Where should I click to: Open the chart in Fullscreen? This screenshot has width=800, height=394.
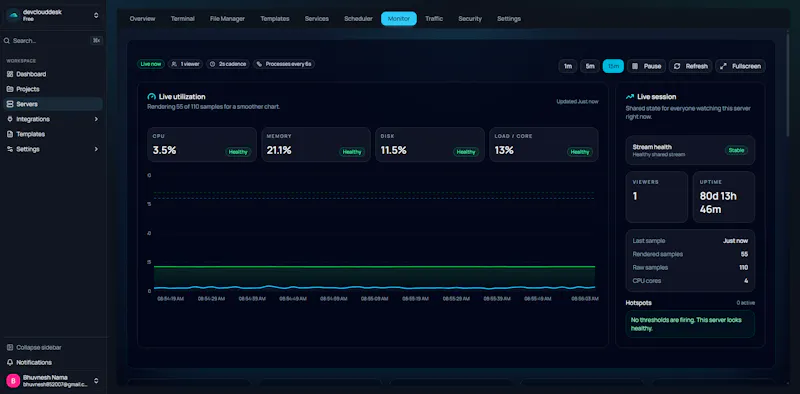[740, 66]
